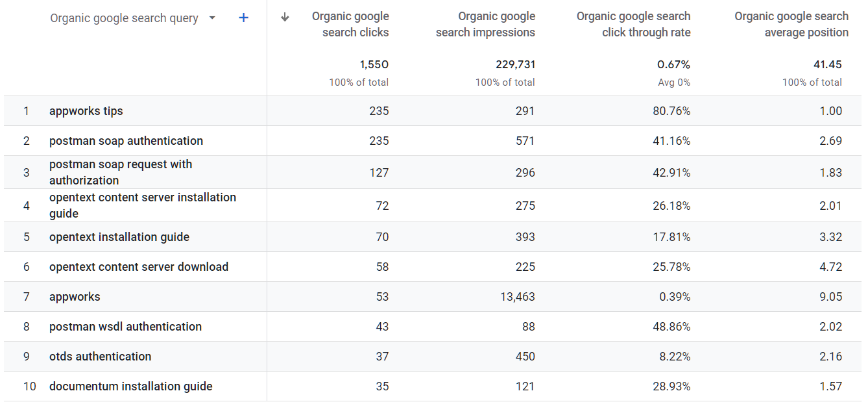The image size is (868, 404).
Task: Select the appworks query in row 7
Action: coord(75,297)
